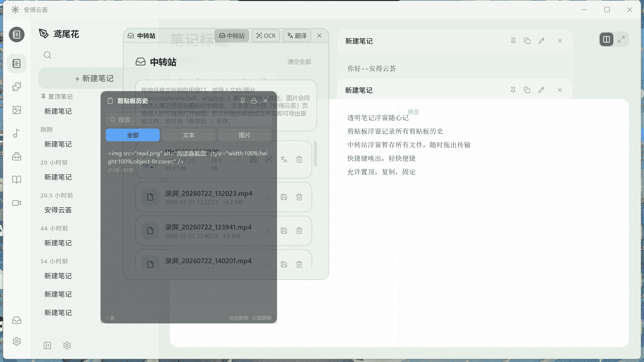Open the notes list sidebar icon
The image size is (644, 362).
(16, 64)
